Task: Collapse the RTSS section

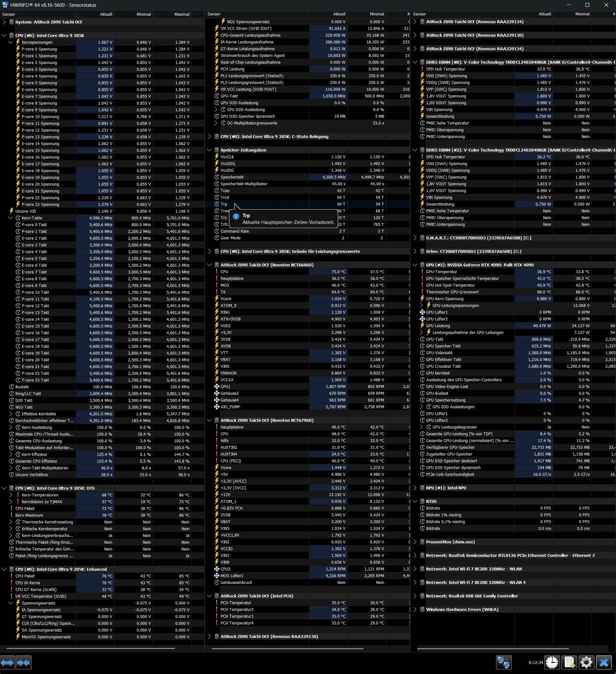Action: (x=415, y=501)
